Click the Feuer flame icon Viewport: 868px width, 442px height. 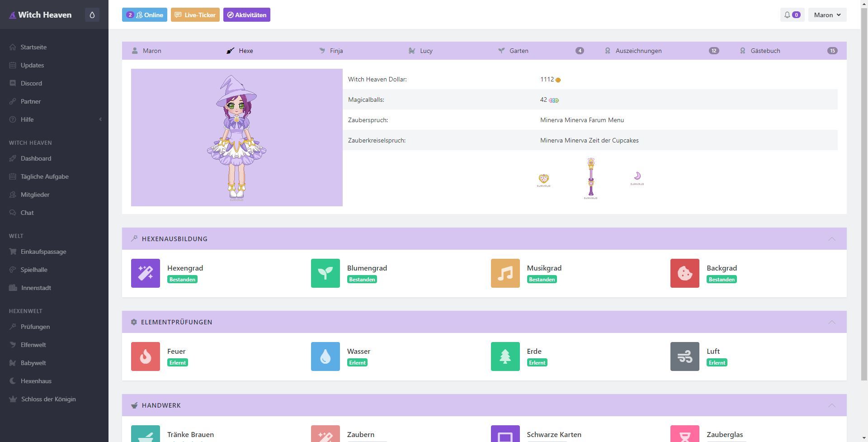pos(145,356)
